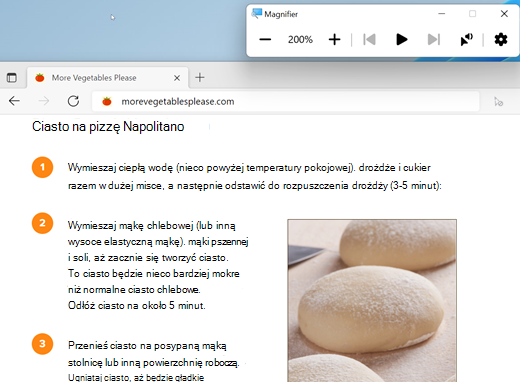
Task: Open a new browser tab
Action: coord(200,78)
